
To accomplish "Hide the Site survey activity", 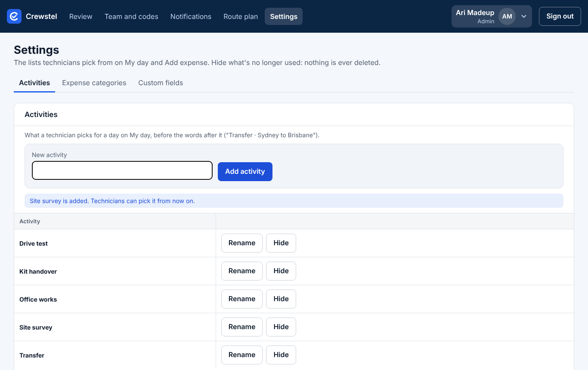I will (281, 327).
